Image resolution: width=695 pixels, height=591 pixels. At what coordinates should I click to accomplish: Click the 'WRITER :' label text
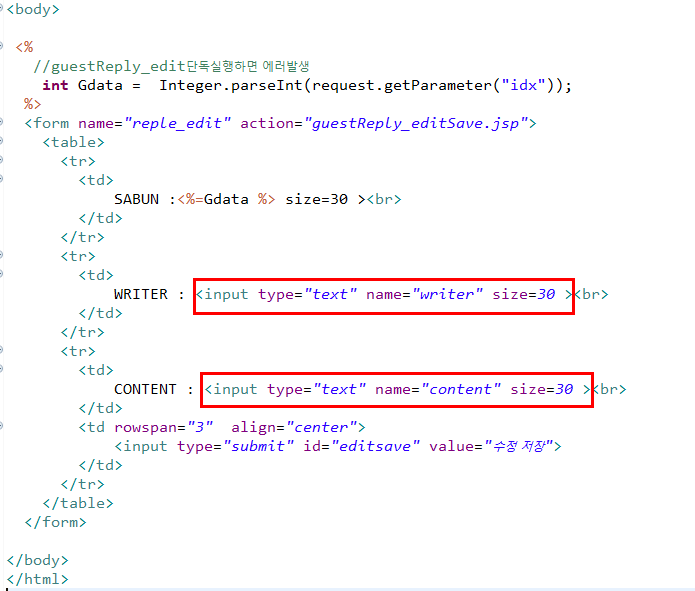click(x=149, y=294)
